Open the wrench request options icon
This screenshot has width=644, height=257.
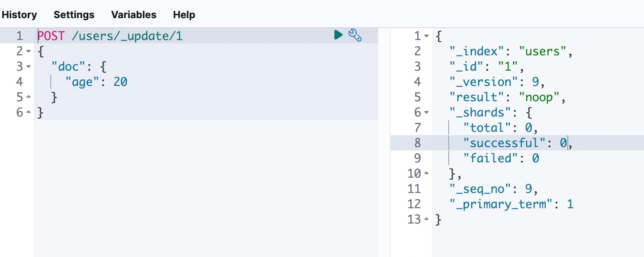point(355,36)
